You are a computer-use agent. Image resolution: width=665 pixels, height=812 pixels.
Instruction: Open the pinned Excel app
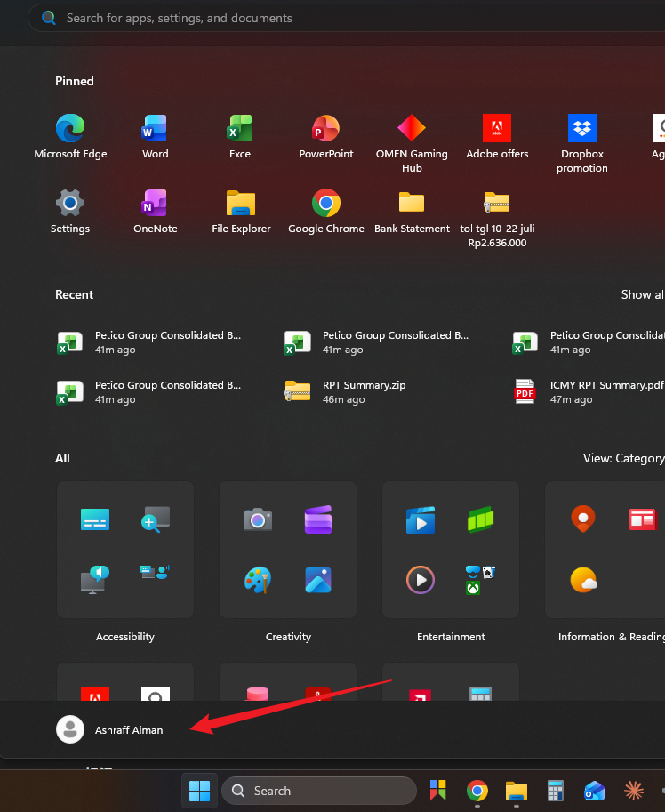point(241,137)
